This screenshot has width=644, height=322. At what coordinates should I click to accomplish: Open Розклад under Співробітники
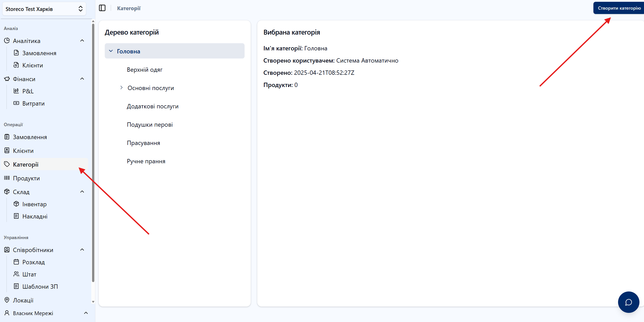(34, 262)
